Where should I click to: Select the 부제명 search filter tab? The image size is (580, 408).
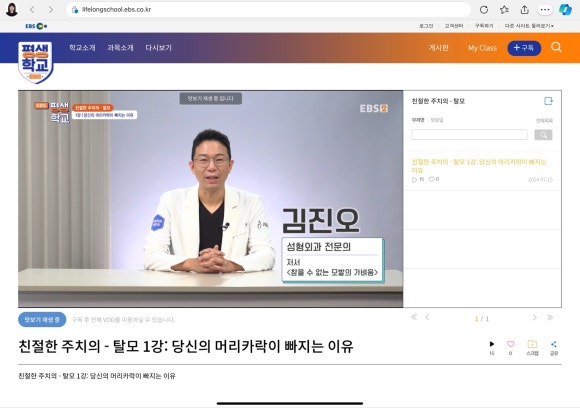(x=418, y=120)
